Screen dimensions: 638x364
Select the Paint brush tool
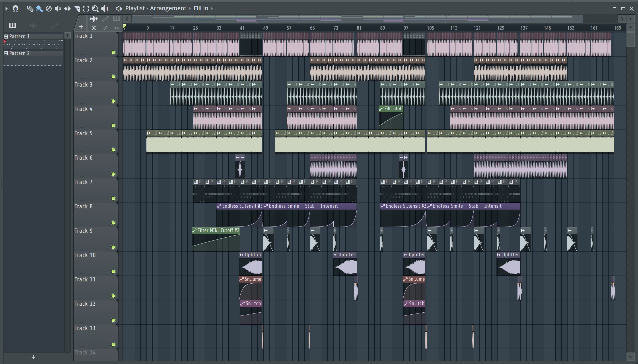39,8
